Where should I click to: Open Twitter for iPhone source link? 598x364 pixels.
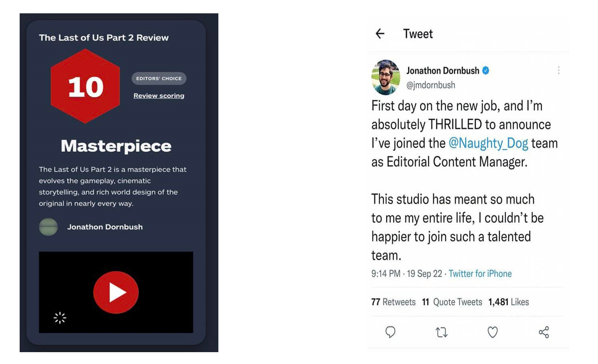[480, 274]
